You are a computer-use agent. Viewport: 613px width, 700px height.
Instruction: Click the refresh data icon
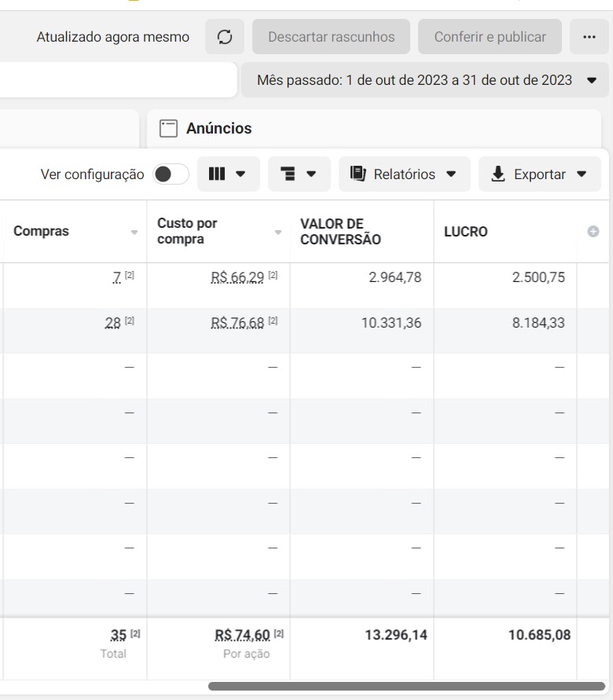(x=225, y=37)
